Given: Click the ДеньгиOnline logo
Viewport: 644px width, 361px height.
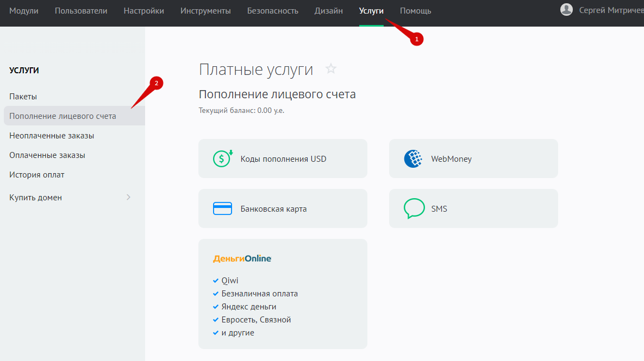Looking at the screenshot, I should (x=242, y=258).
